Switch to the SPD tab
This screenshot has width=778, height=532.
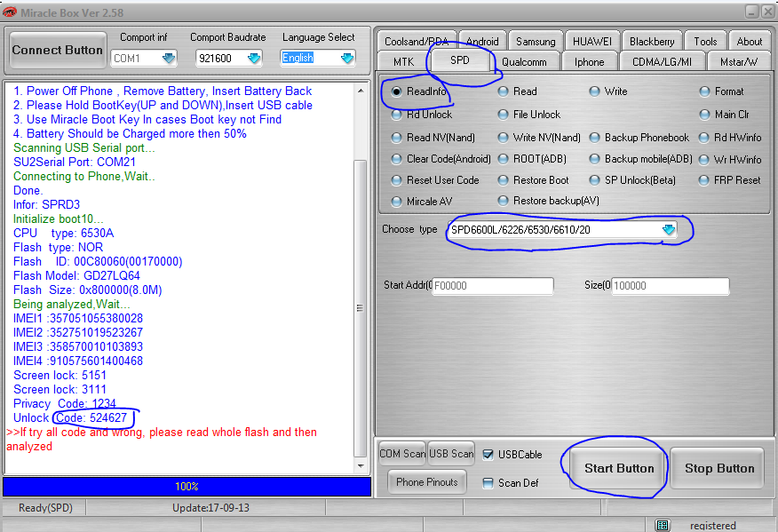pyautogui.click(x=460, y=60)
